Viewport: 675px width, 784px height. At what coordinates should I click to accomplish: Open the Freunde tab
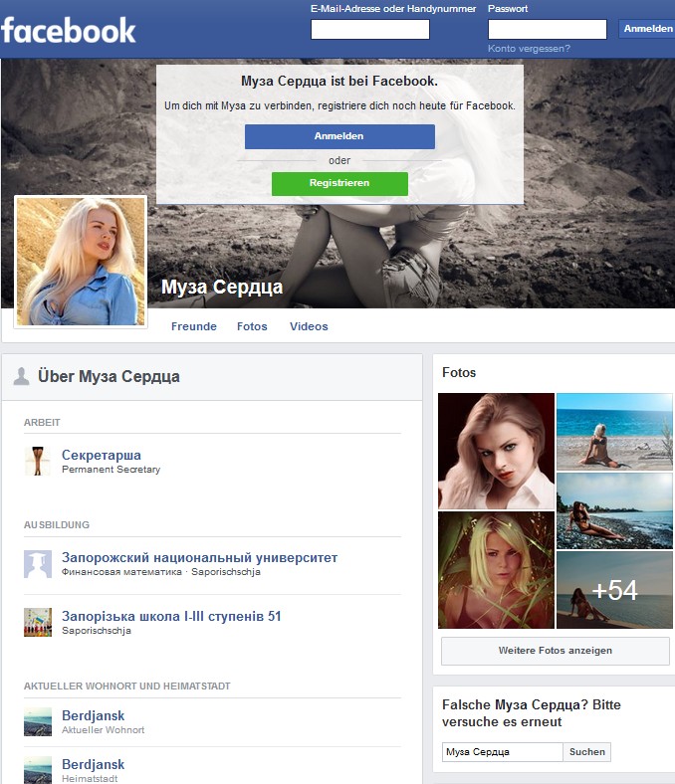(x=194, y=326)
